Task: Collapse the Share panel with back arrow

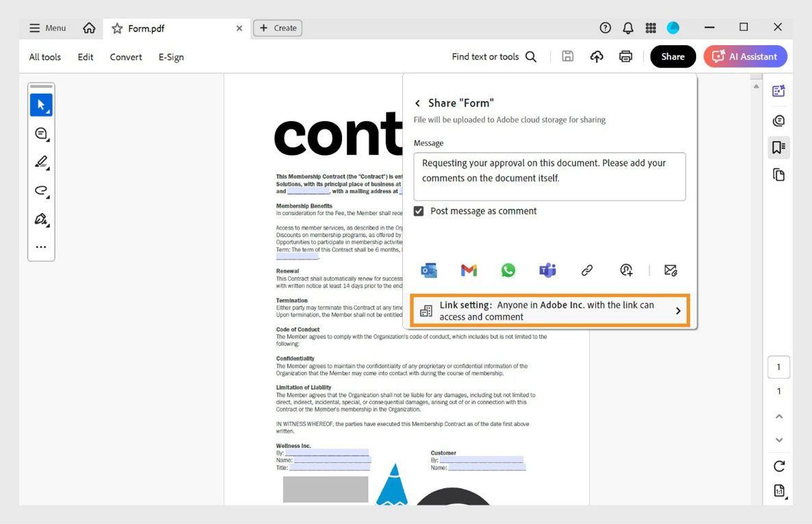Action: point(418,103)
